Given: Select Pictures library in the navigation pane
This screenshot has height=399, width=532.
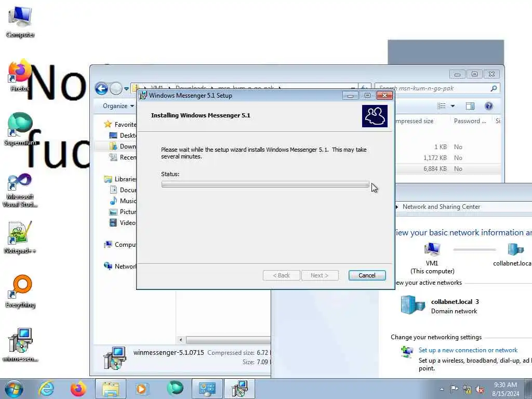Looking at the screenshot, I should click(123, 212).
